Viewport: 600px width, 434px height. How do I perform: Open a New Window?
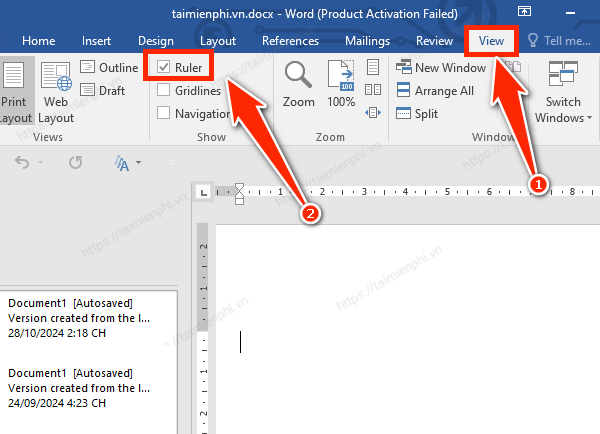441,67
